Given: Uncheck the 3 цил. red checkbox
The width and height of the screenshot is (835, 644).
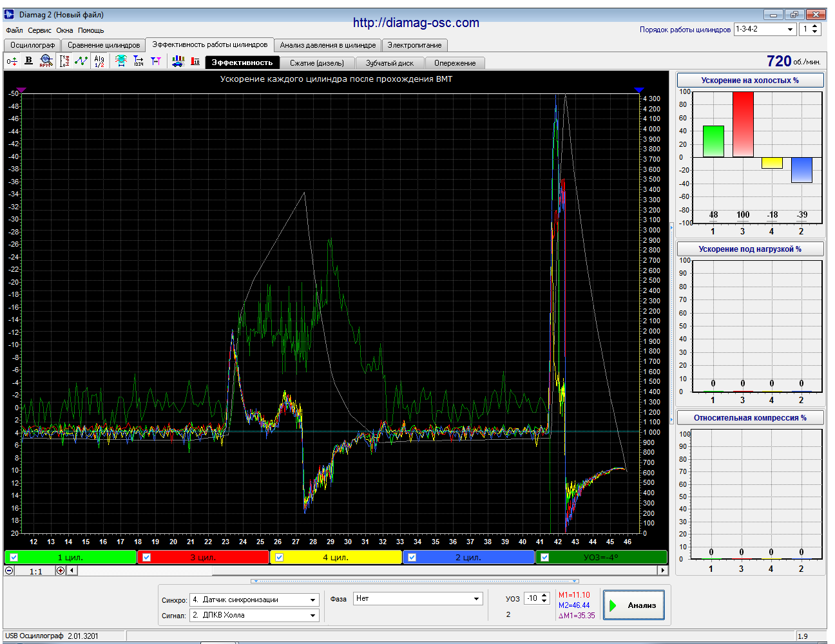Looking at the screenshot, I should [147, 557].
